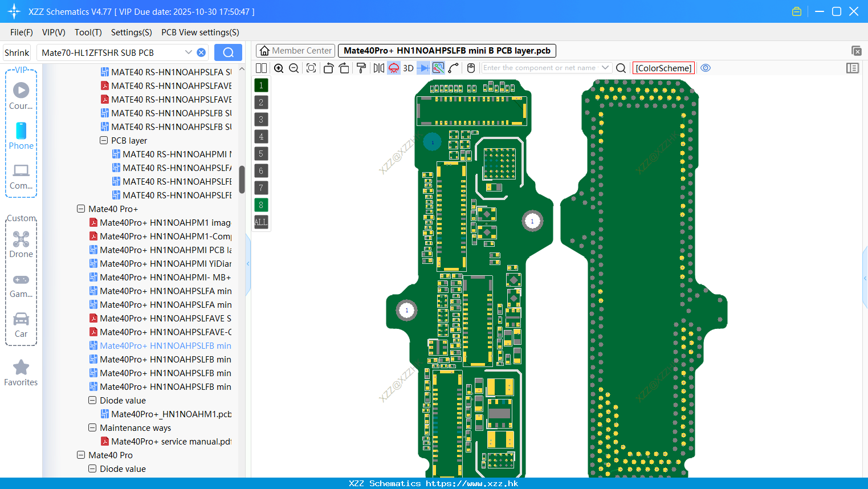The image size is (868, 489).
Task: Click the panel layout icon in PCB toolbar
Action: tap(853, 68)
